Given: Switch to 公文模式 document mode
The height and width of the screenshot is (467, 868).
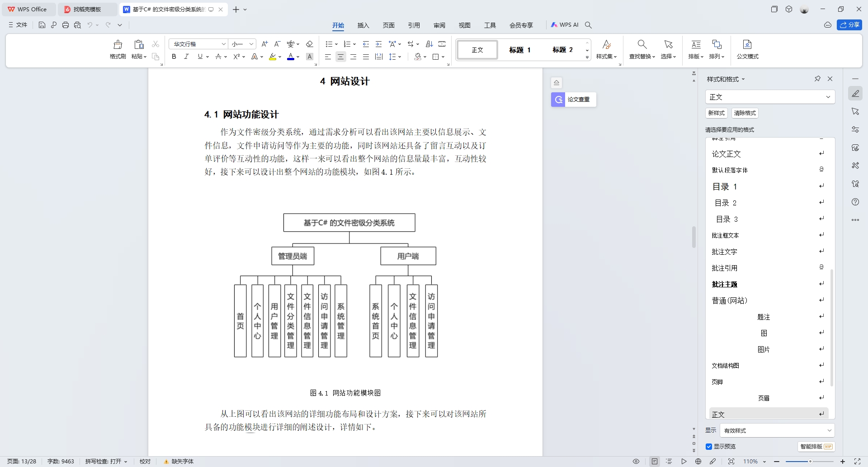Looking at the screenshot, I should click(x=747, y=49).
